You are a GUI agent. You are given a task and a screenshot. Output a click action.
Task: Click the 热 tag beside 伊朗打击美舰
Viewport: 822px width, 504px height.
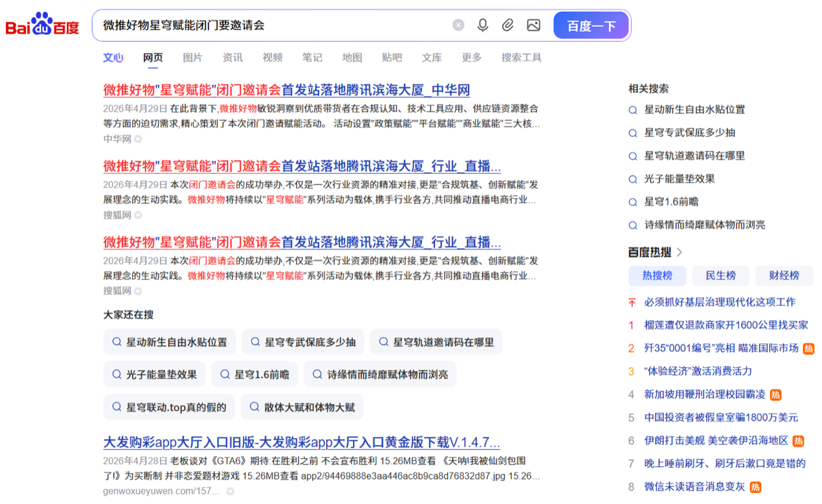click(x=798, y=441)
